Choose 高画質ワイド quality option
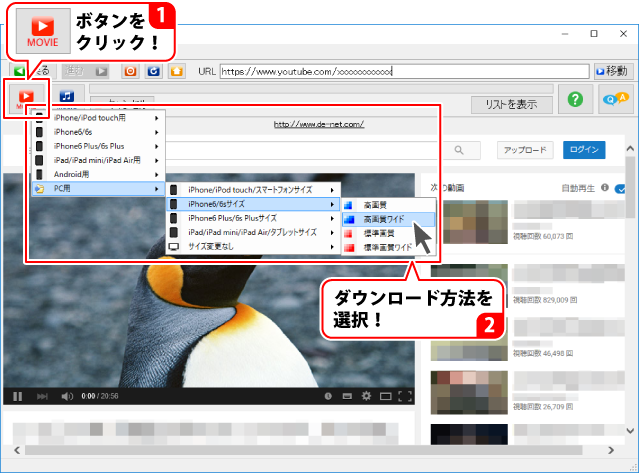The height and width of the screenshot is (473, 640). pyautogui.click(x=389, y=220)
